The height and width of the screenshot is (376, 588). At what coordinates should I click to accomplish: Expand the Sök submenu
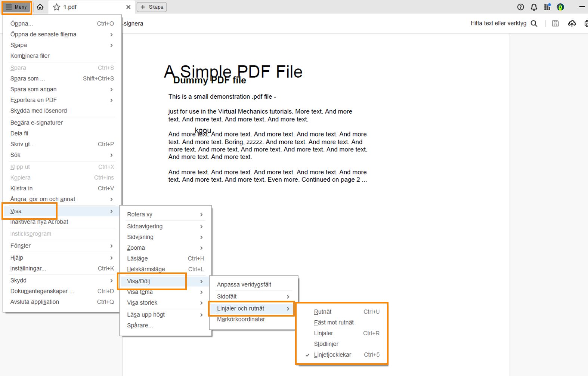[62, 155]
